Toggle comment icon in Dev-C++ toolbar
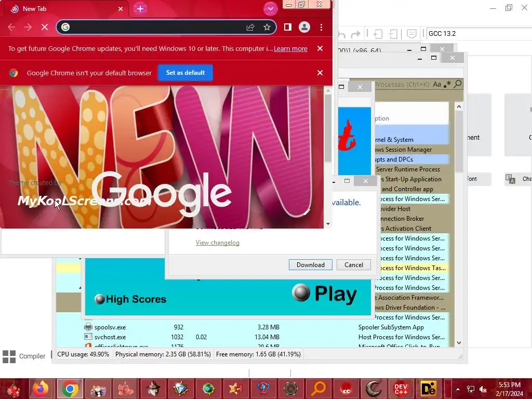532x399 pixels. click(x=411, y=34)
